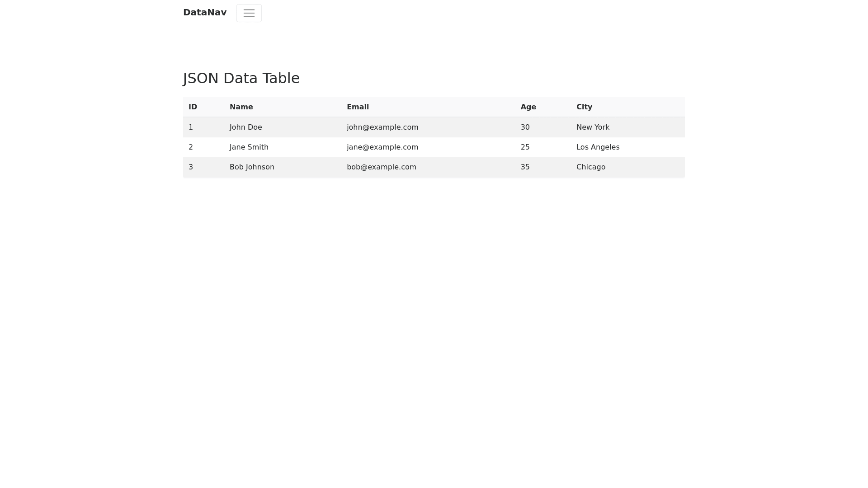The height and width of the screenshot is (488, 868).
Task: Select the John Doe name cell
Action: point(245,127)
